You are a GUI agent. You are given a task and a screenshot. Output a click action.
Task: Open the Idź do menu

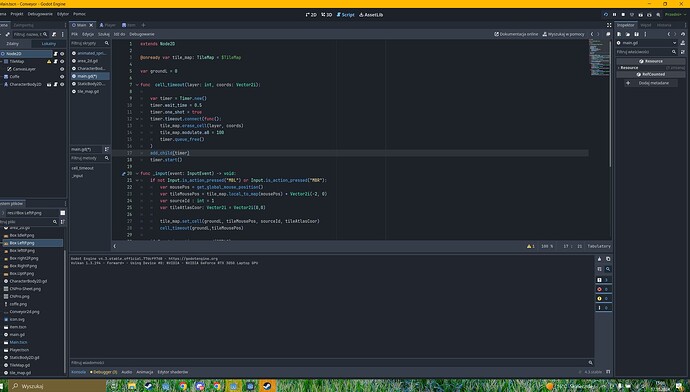click(119, 34)
